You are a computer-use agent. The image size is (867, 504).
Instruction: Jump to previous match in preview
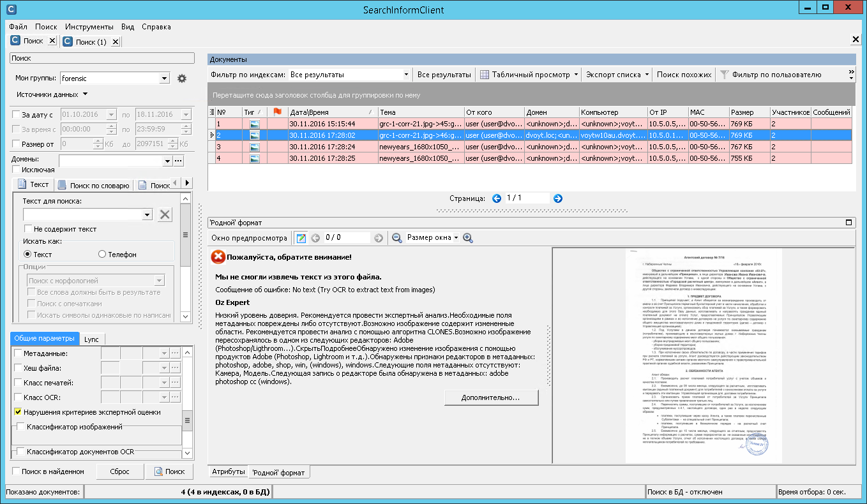pyautogui.click(x=315, y=238)
